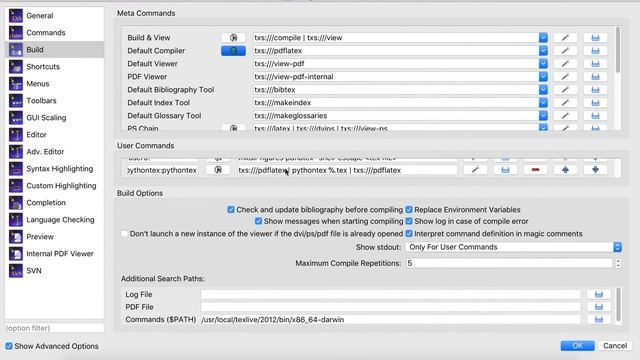Click the pythontex command text field
The image size is (640, 360).
click(347, 170)
